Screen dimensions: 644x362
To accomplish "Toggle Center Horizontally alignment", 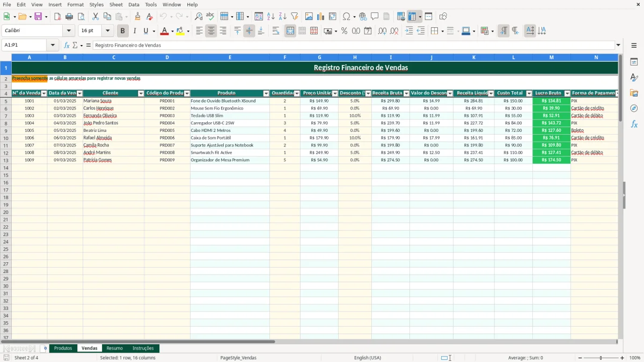I will [211, 31].
